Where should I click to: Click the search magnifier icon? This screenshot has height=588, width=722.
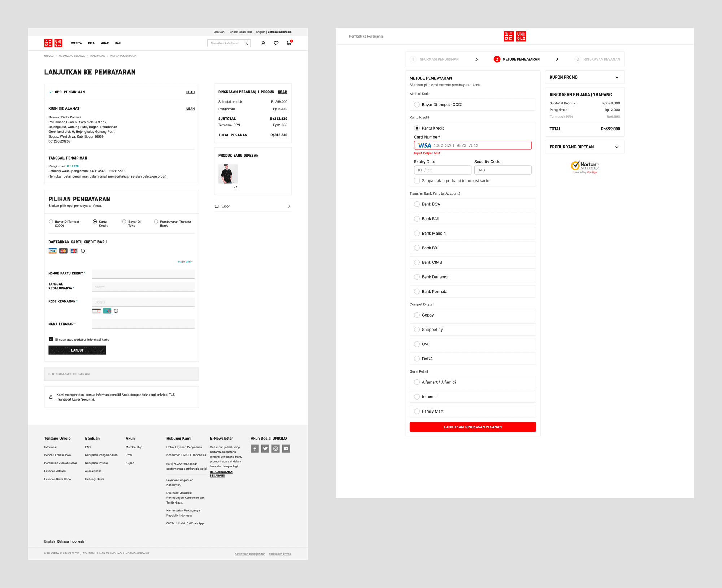(x=246, y=43)
